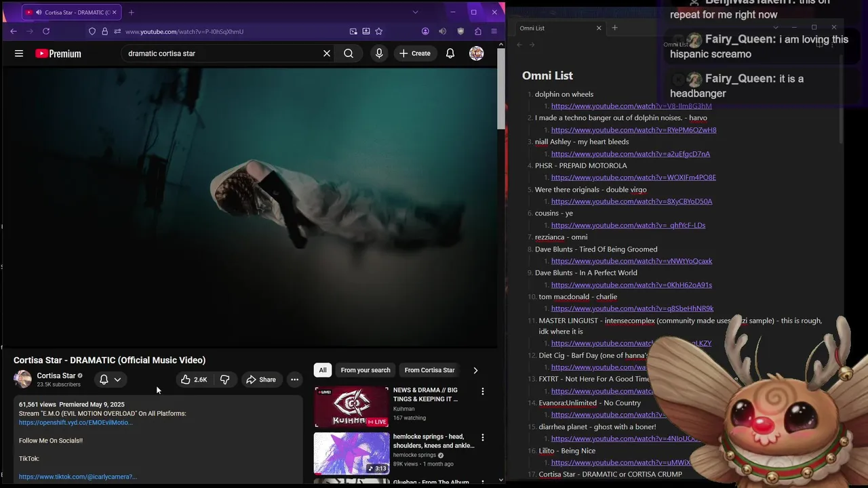Open the tracking protection shield icon
Viewport: 868px width, 488px height.
coord(92,31)
